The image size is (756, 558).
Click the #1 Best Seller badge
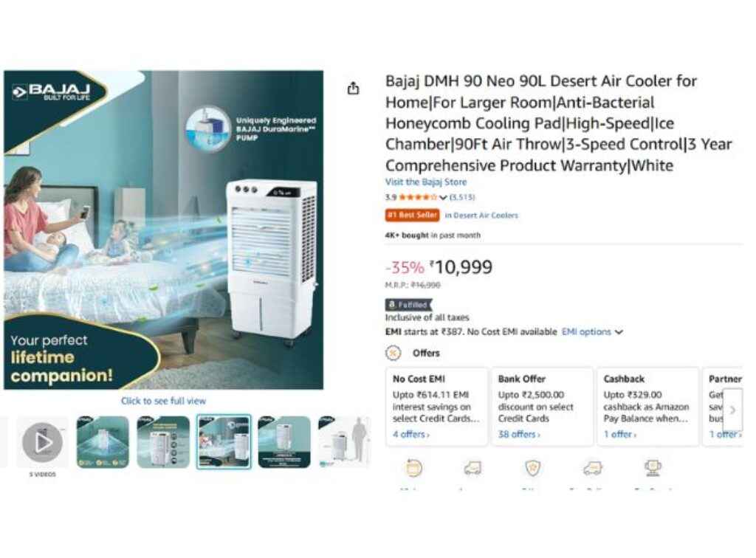(x=412, y=215)
